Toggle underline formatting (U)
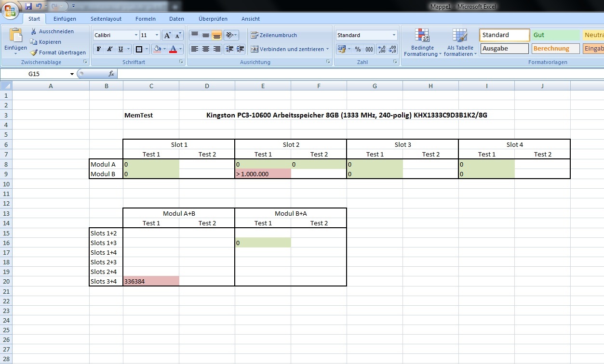This screenshot has height=364, width=604. coord(121,49)
